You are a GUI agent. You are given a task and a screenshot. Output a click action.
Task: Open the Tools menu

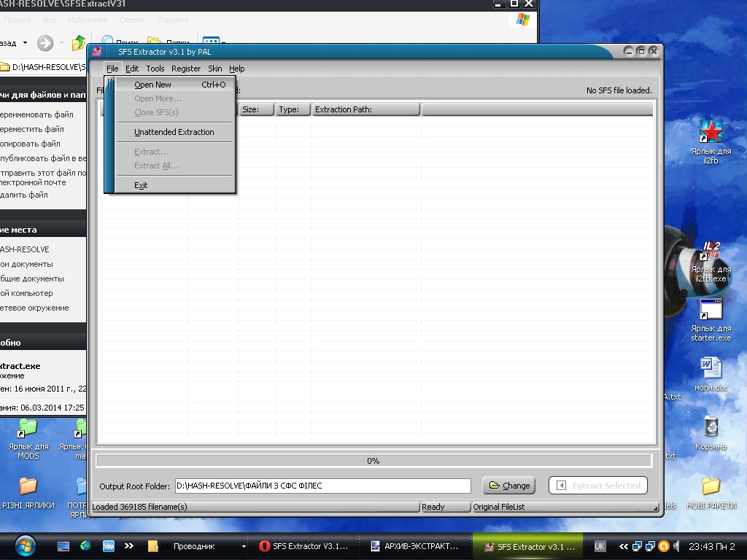coord(155,69)
